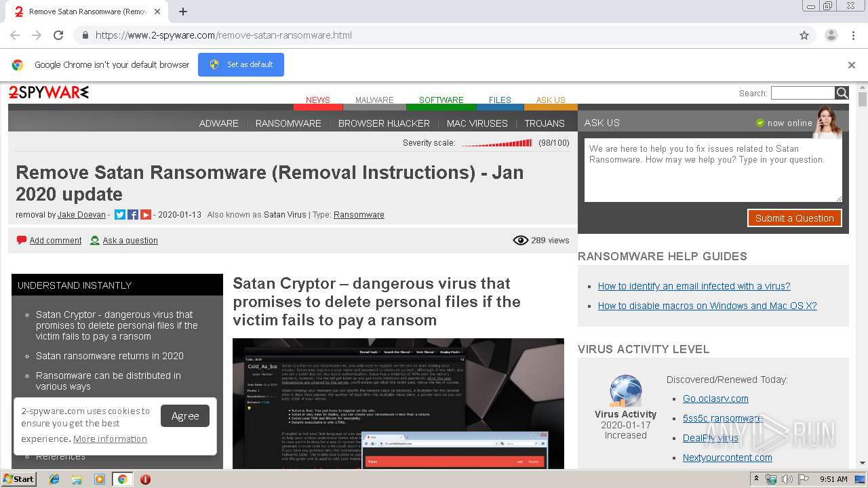The width and height of the screenshot is (868, 488).
Task: Click the system tray volume icon
Action: 787,479
